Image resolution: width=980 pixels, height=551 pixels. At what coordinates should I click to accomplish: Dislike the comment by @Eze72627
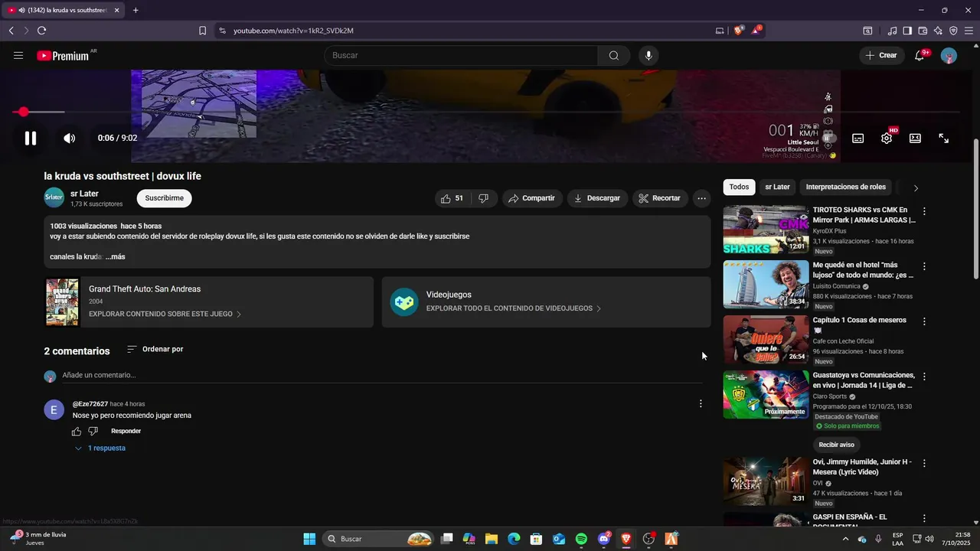[x=93, y=431]
